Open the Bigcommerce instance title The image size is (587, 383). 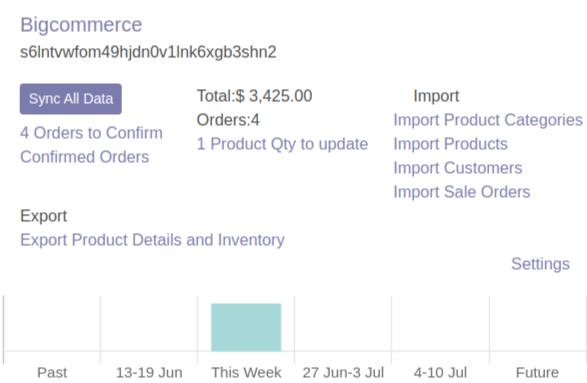pos(81,25)
